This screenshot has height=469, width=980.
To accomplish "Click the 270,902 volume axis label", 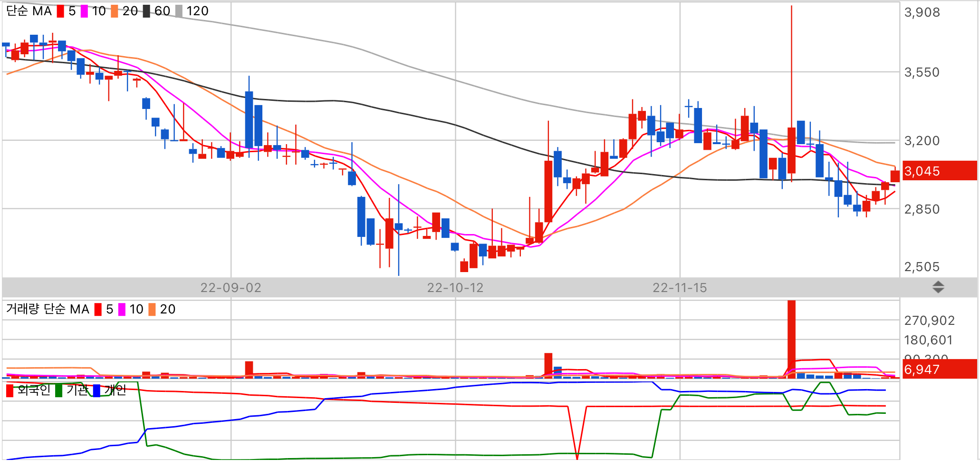I will 930,321.
